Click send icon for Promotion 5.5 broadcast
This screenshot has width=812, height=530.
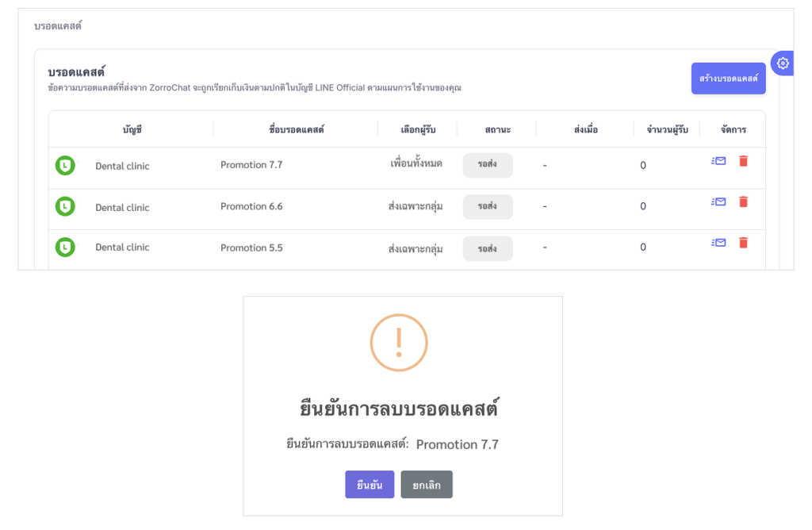pos(718,243)
